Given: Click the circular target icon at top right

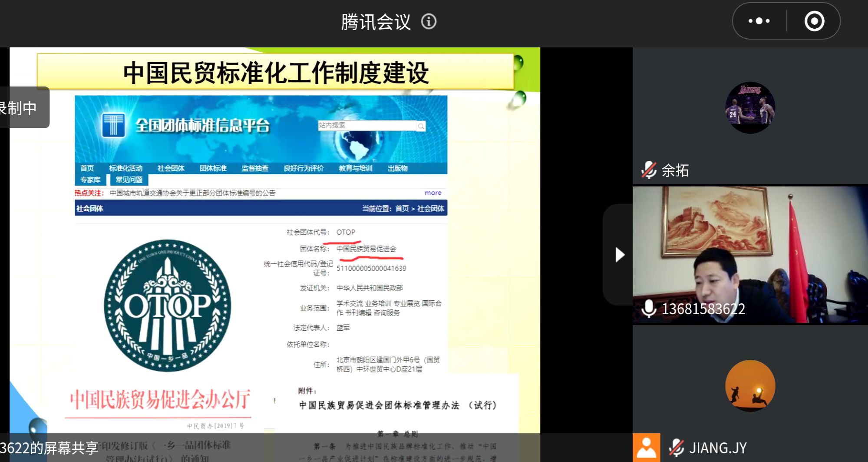Looking at the screenshot, I should [814, 21].
